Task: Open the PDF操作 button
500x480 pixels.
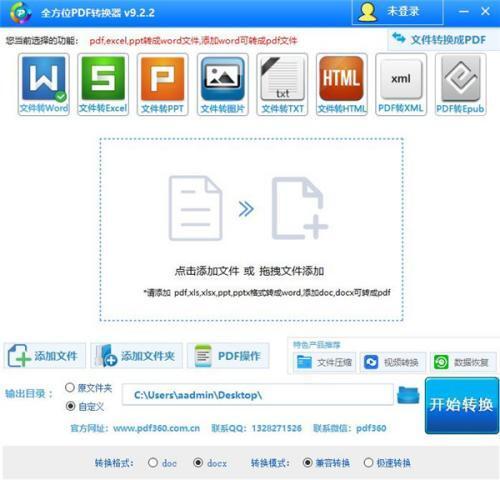Action: [228, 356]
